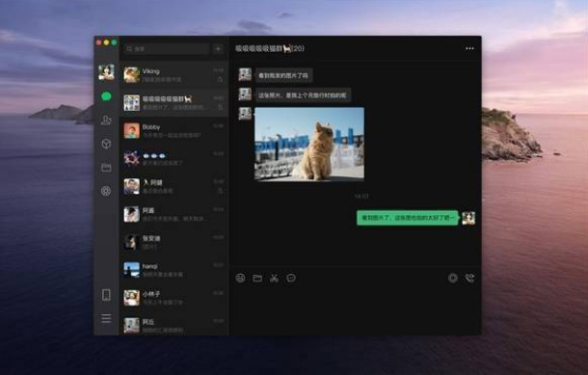Click hanqi's beach avatar in chat list

tap(132, 270)
